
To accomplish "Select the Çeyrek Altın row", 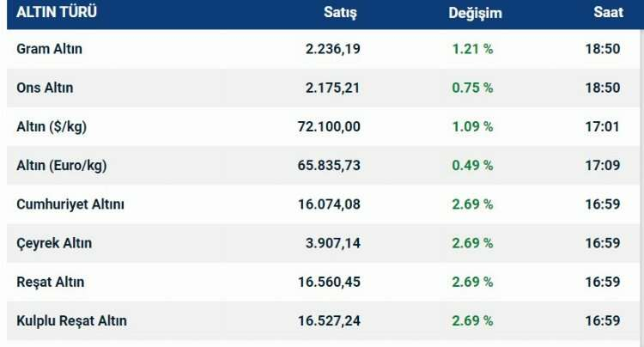I will [54, 243].
